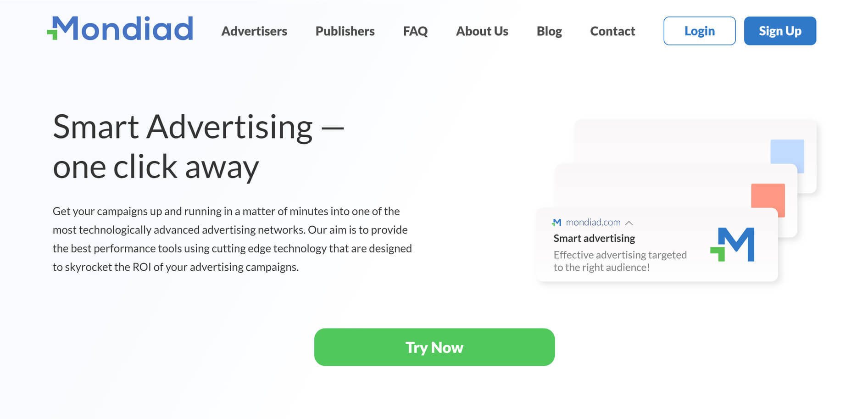Navigate to Contact page
The image size is (868, 419).
pos(612,31)
